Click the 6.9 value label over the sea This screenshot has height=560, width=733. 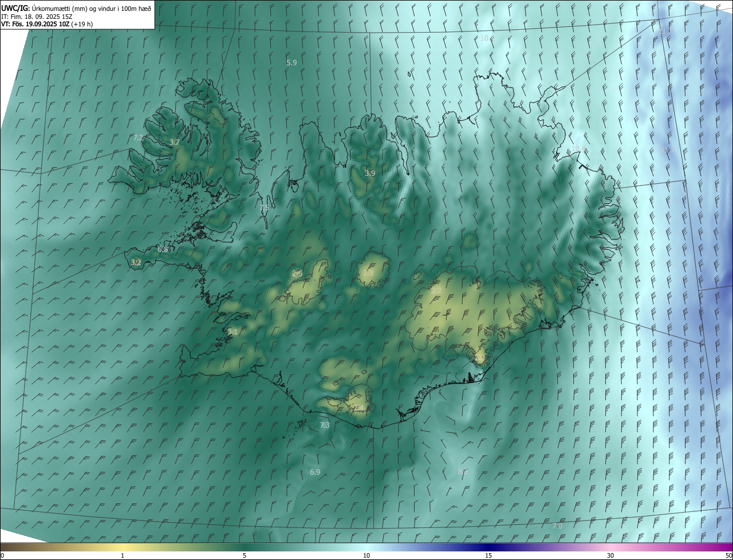click(315, 472)
